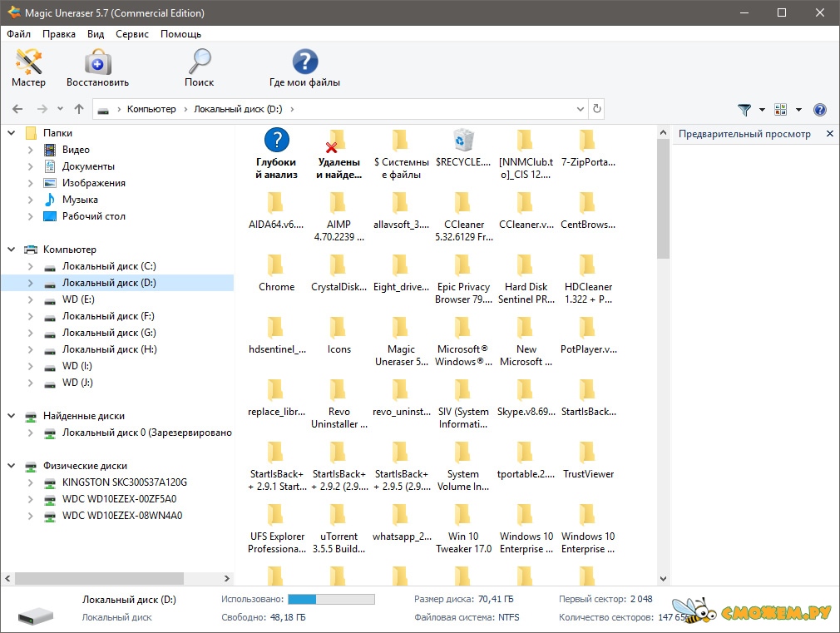Open Удалены и найдены folder
Screen dimensions: 840x633
[338, 154]
